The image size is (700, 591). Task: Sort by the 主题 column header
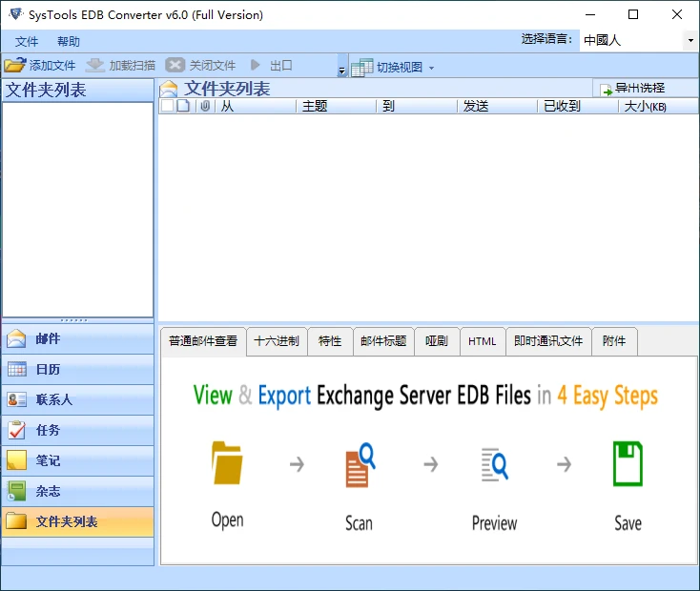[x=336, y=106]
